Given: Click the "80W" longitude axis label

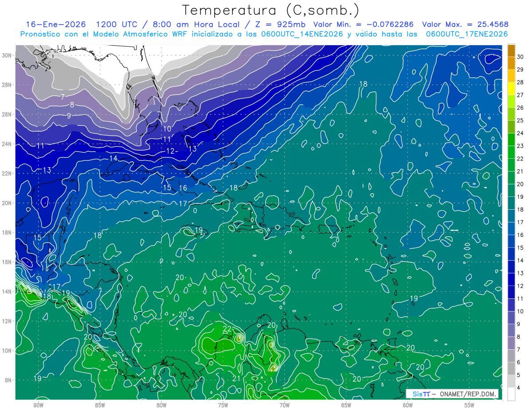Looking at the screenshot, I should (x=161, y=406).
